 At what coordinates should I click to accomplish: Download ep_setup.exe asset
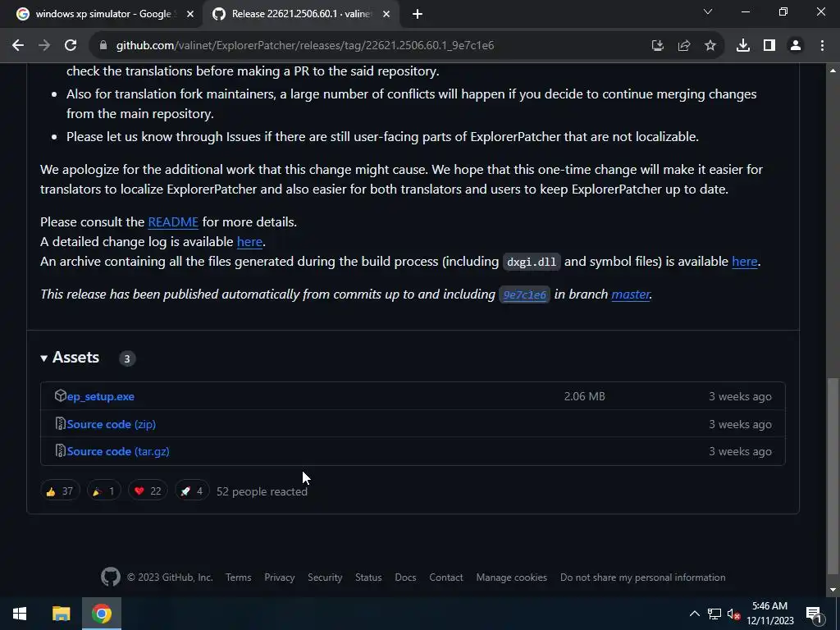[101, 396]
